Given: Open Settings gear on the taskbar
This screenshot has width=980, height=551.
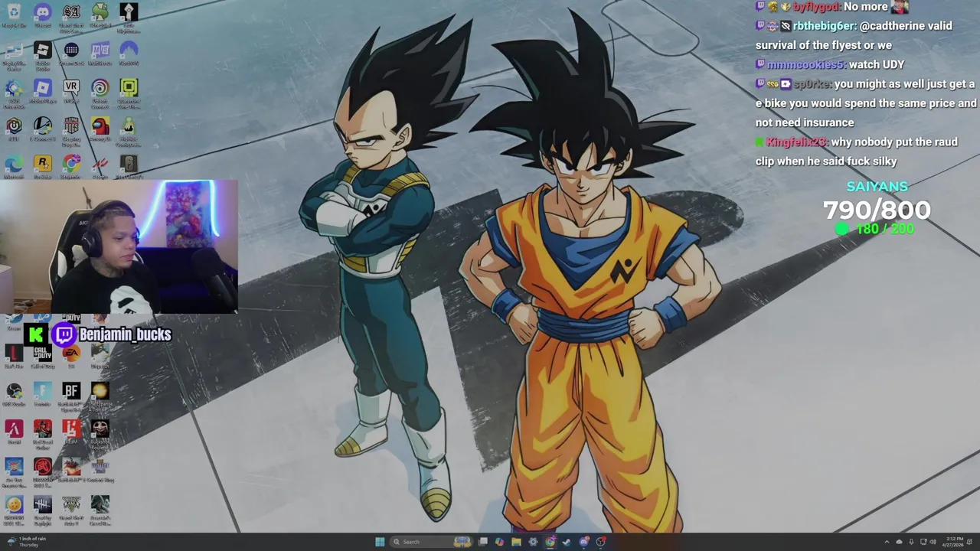Looking at the screenshot, I should [x=533, y=542].
